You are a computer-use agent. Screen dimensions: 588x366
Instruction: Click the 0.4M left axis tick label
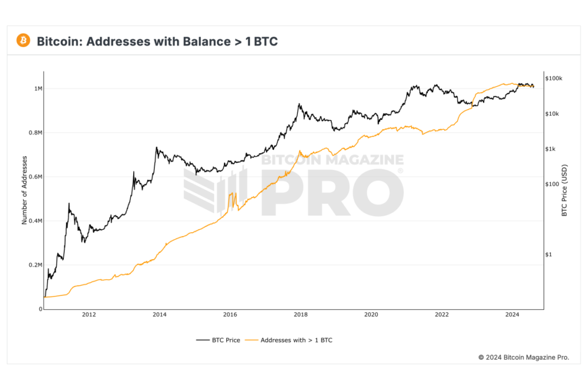click(x=34, y=221)
